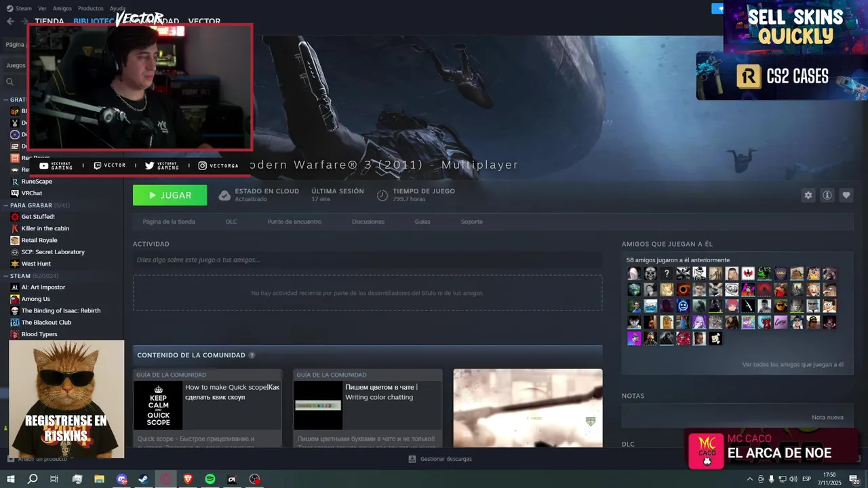The width and height of the screenshot is (868, 488).
Task: Open OBS Studio from the taskbar
Action: (254, 479)
